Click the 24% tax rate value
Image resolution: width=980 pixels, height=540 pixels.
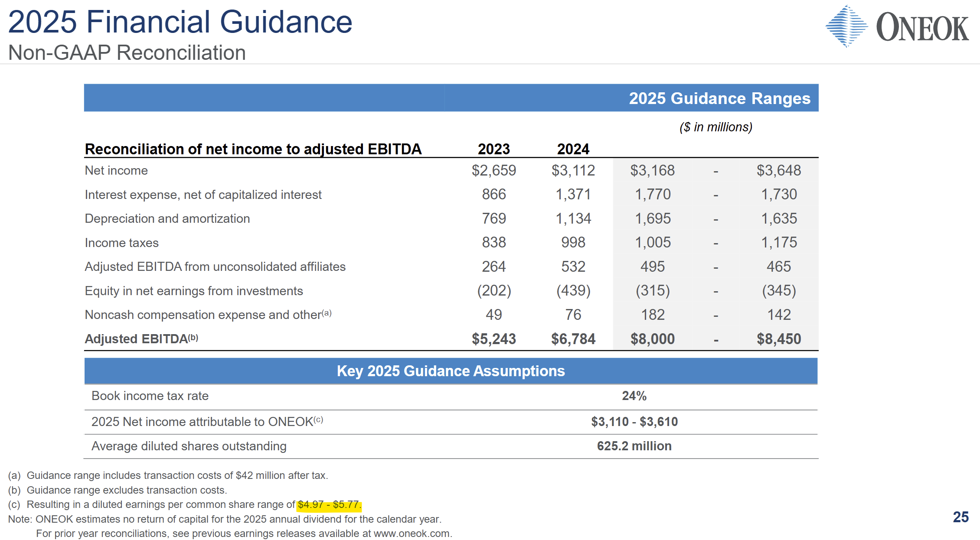click(x=634, y=396)
